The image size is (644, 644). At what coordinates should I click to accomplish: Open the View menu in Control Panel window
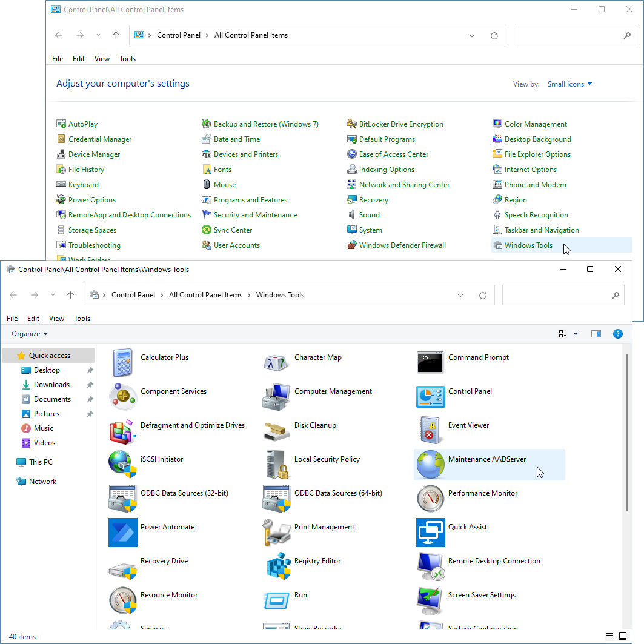102,59
